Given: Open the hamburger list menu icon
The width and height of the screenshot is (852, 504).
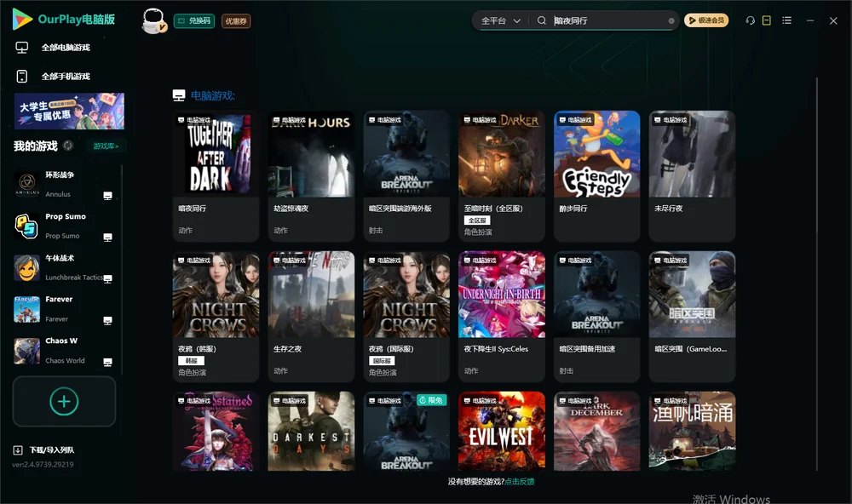Looking at the screenshot, I should click(x=786, y=20).
